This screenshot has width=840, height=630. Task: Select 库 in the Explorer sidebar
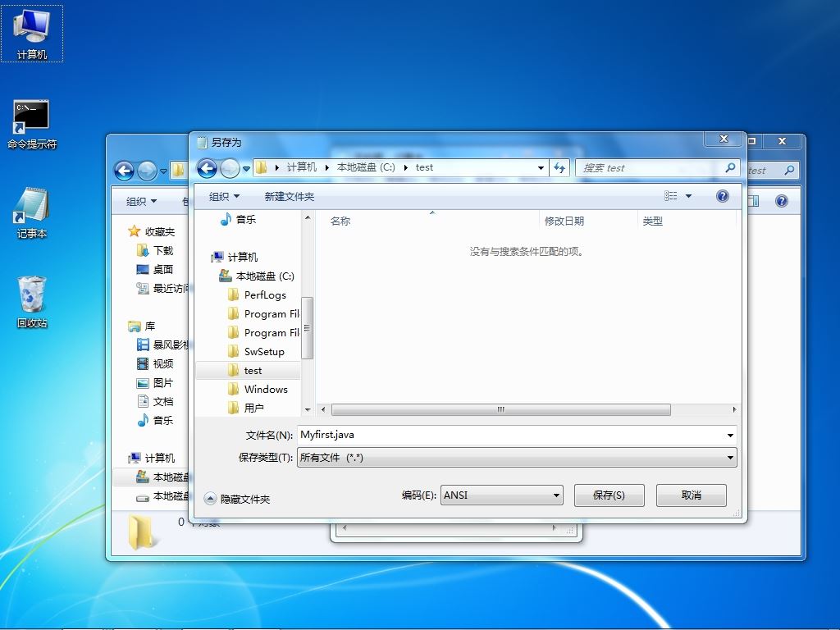pos(142,326)
